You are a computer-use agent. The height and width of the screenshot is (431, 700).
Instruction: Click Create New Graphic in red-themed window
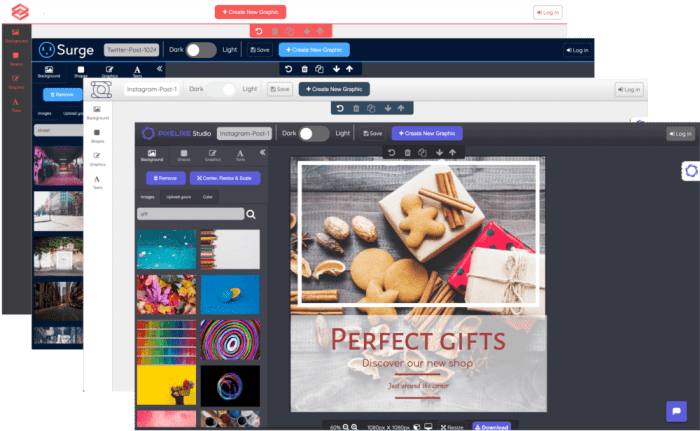(x=250, y=12)
